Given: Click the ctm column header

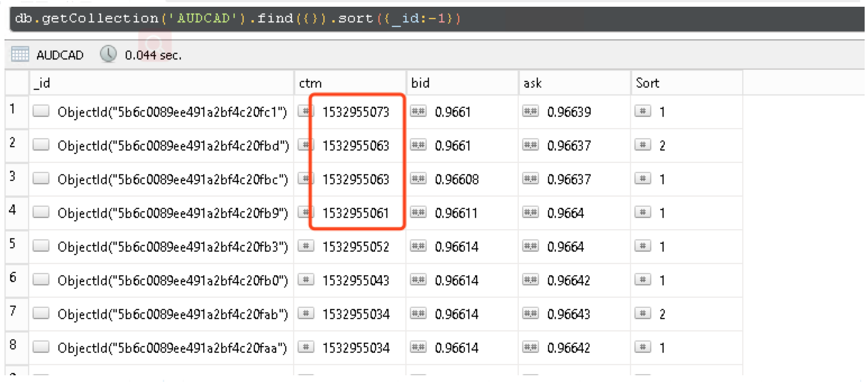Looking at the screenshot, I should tap(350, 83).
